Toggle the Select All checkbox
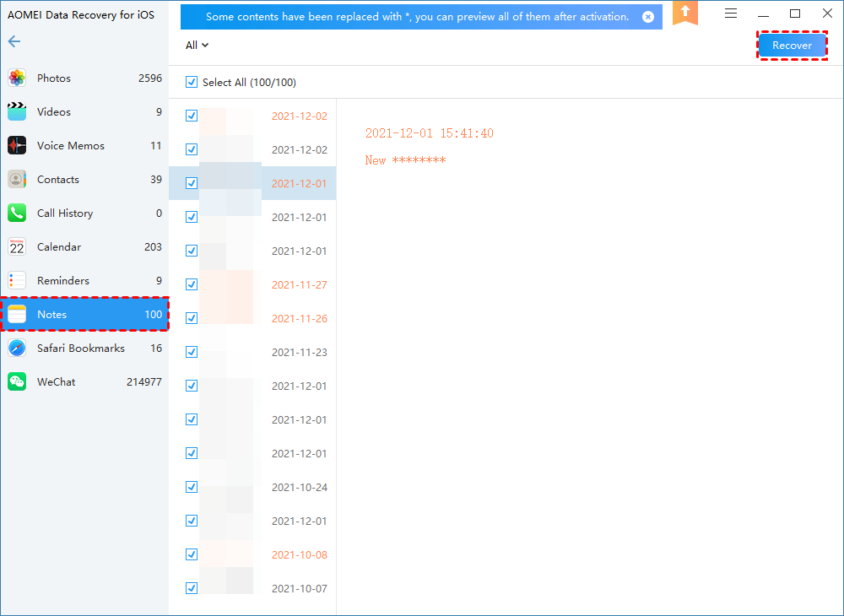This screenshot has height=616, width=844. click(x=192, y=83)
